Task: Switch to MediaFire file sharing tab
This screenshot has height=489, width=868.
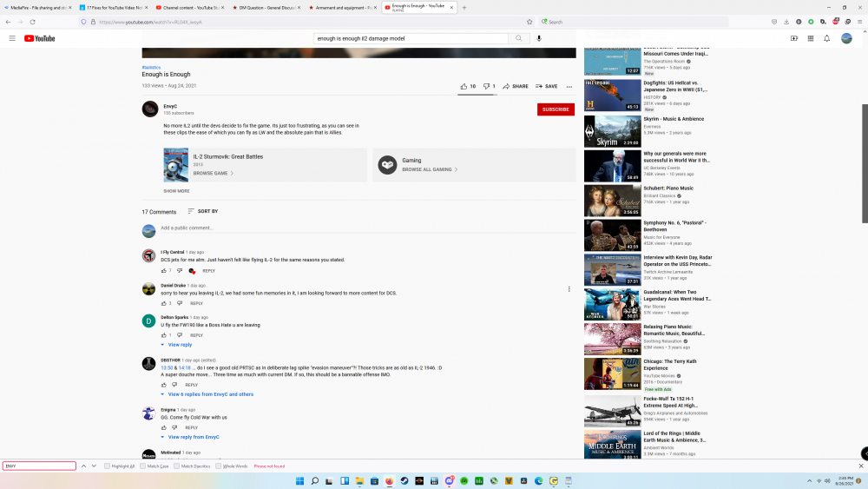Action: pos(37,8)
